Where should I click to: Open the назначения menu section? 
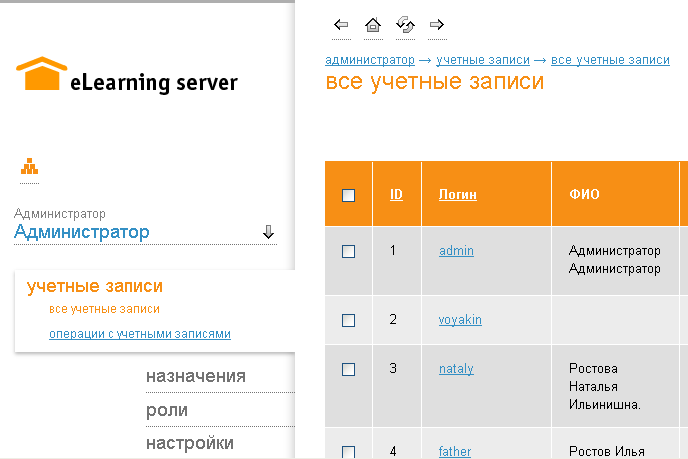click(x=196, y=377)
